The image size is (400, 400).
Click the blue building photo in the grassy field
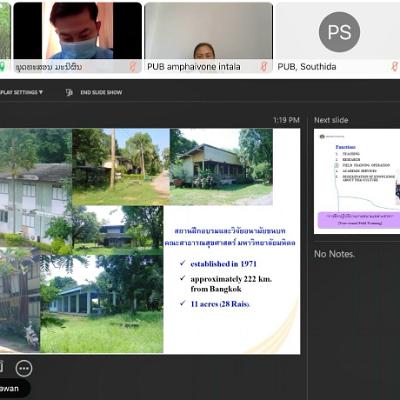102,303
